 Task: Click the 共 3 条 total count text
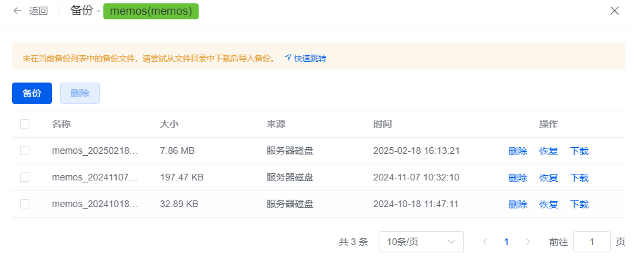click(x=353, y=242)
